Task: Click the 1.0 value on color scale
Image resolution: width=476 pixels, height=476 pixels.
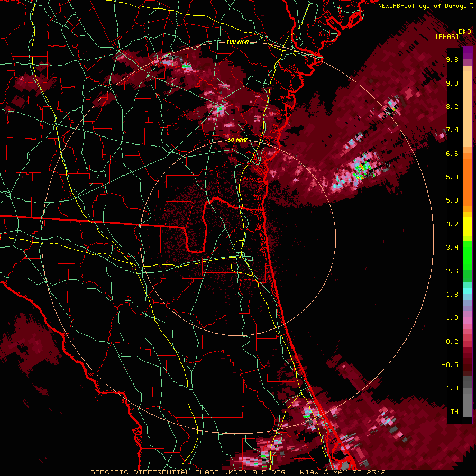Action: point(452,318)
